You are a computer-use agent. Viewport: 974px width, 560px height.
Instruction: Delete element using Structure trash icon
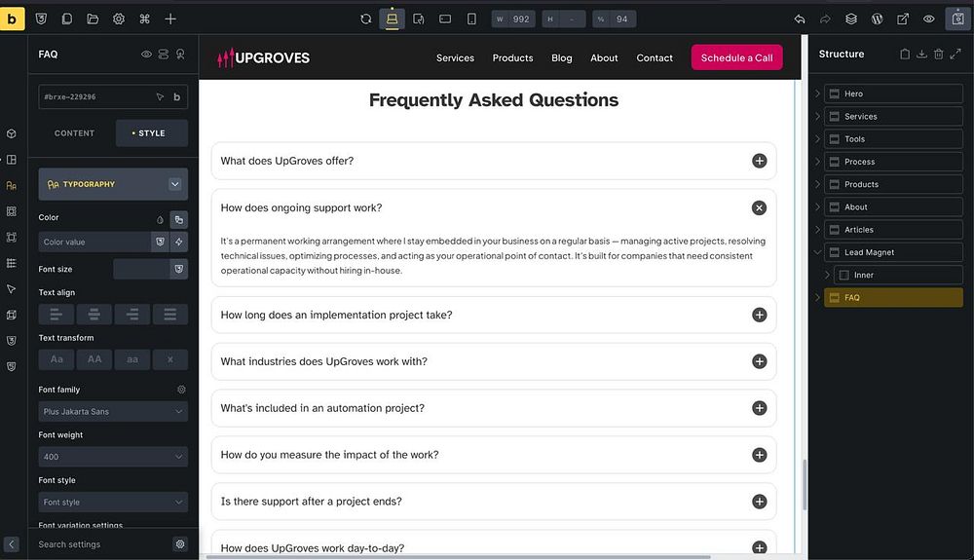939,54
